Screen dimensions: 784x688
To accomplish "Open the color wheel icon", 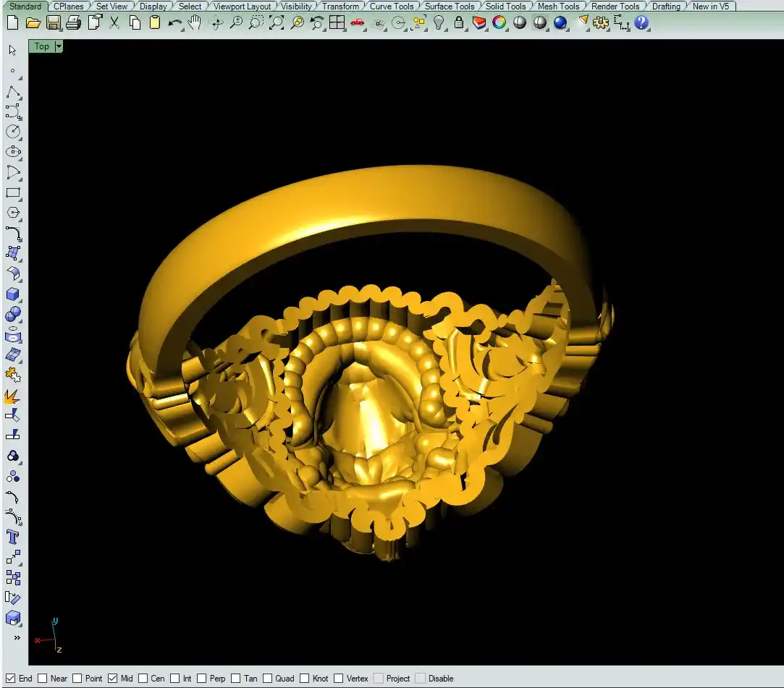I will [499, 22].
